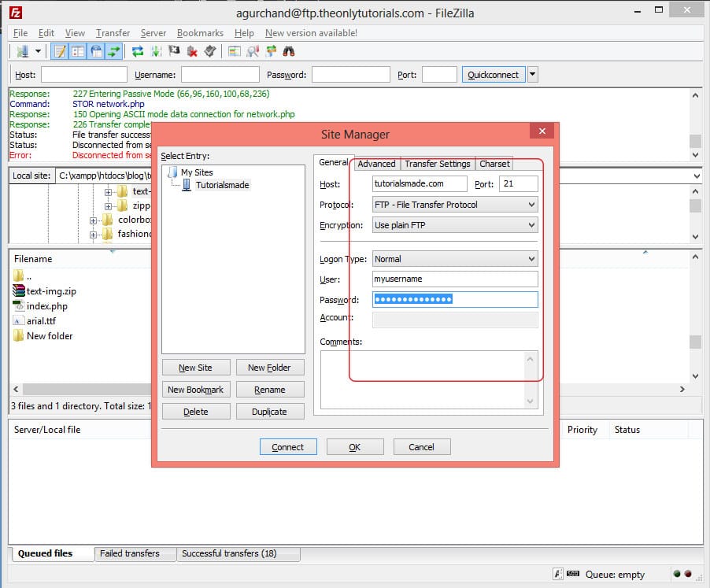Screen dimensions: 710x588
Task: Toggle directory comparison toolbar icon
Action: [253, 51]
